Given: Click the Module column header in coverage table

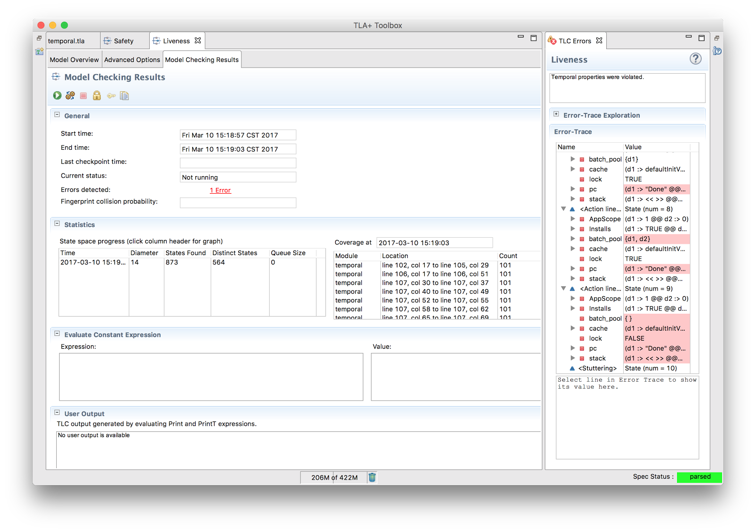Looking at the screenshot, I should tap(357, 256).
